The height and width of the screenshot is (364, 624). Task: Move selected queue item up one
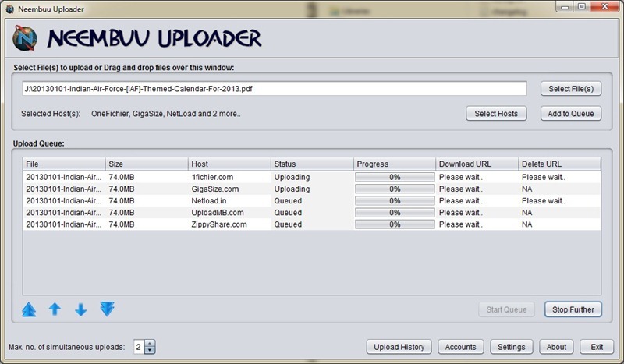[55, 309]
